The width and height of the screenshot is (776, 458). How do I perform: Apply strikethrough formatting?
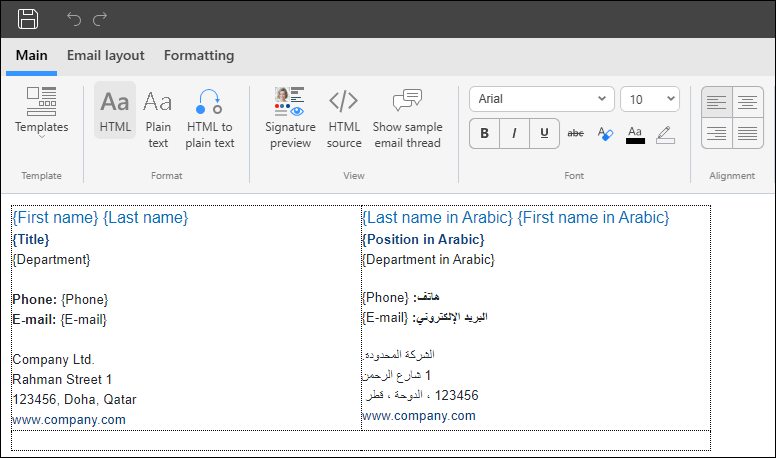[x=575, y=133]
